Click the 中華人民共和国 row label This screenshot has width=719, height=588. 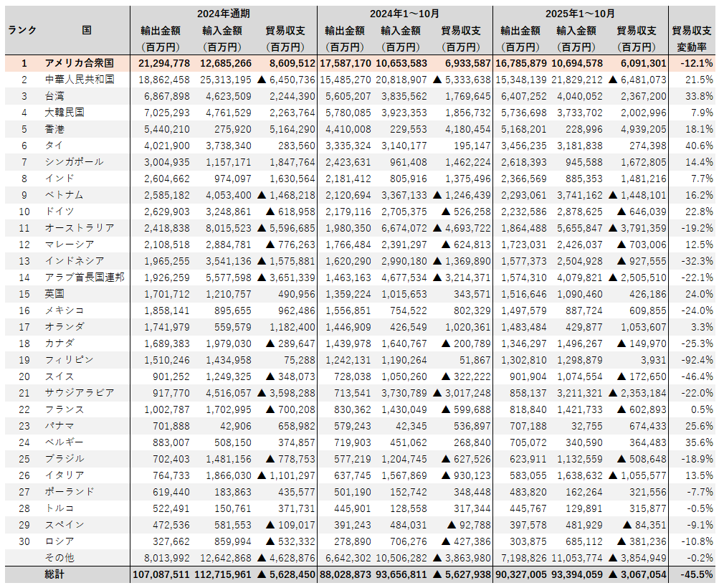tap(79, 80)
